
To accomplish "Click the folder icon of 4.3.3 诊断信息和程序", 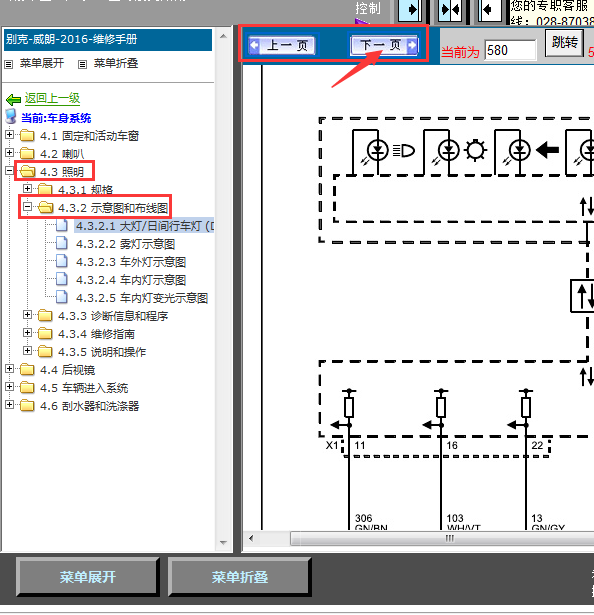I will (45, 315).
